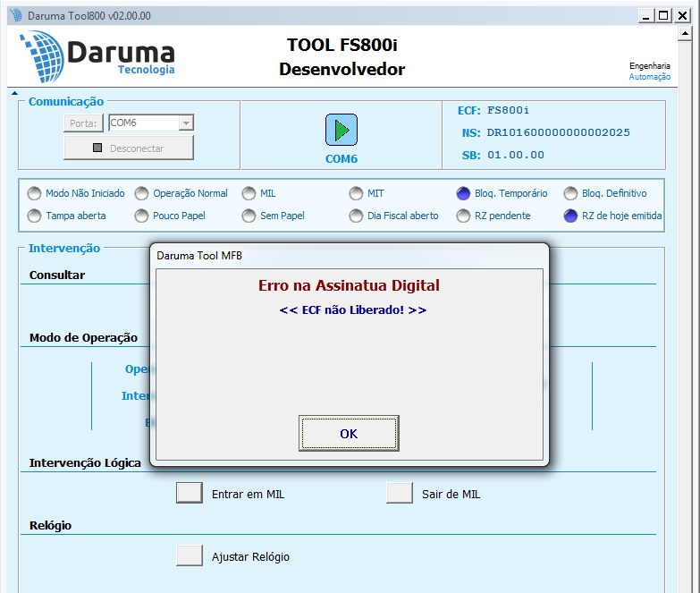
Task: Click the green play connect icon
Action: [342, 130]
